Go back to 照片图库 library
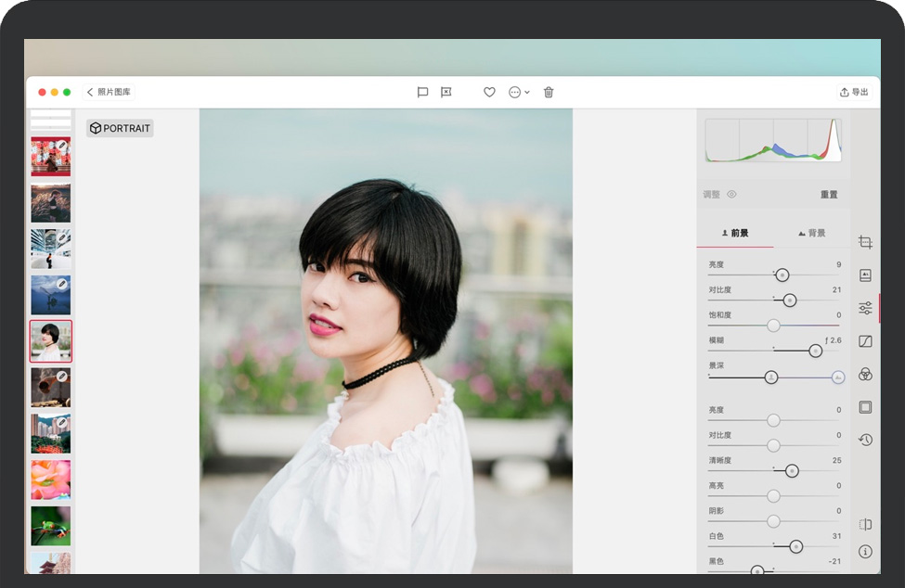The width and height of the screenshot is (905, 588). click(110, 92)
